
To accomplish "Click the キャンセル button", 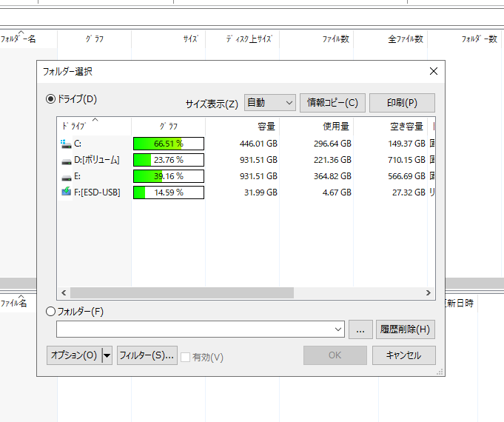I will coord(403,355).
